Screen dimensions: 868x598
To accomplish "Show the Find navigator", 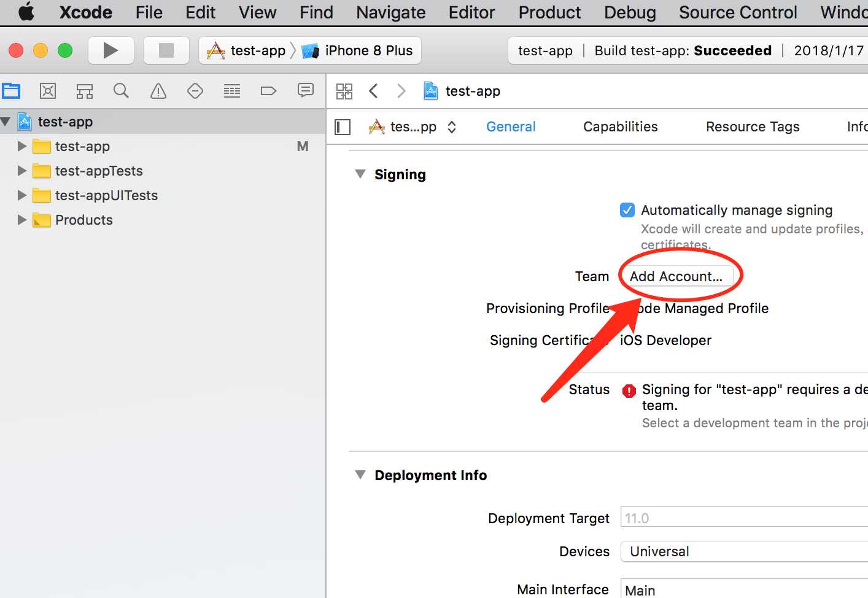I will 122,91.
